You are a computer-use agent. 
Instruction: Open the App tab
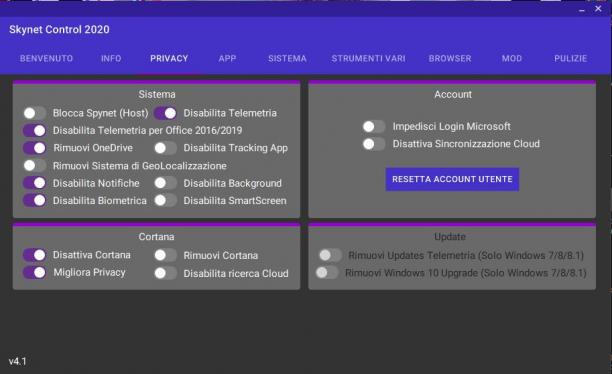click(x=227, y=59)
